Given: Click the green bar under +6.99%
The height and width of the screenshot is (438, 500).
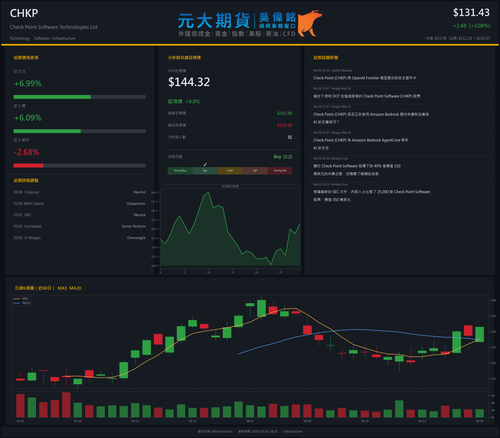Looking at the screenshot, I should tap(52, 97).
